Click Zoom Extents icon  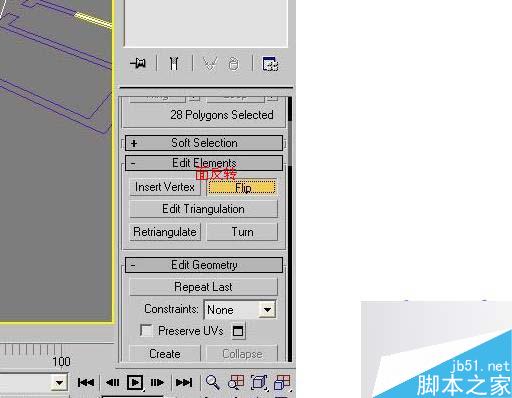tap(259, 382)
